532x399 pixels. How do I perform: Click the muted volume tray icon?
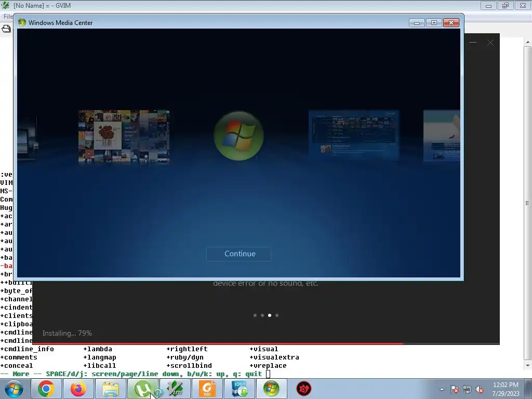[480, 389]
